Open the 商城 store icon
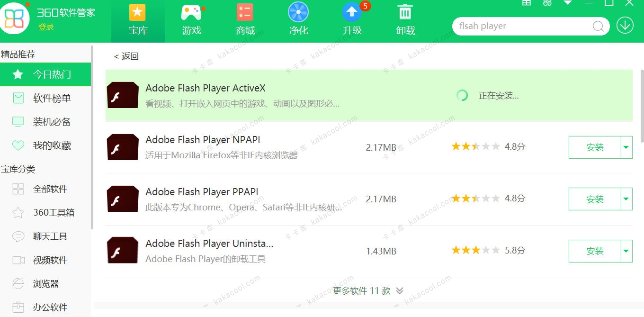This screenshot has width=644, height=317. (x=245, y=13)
